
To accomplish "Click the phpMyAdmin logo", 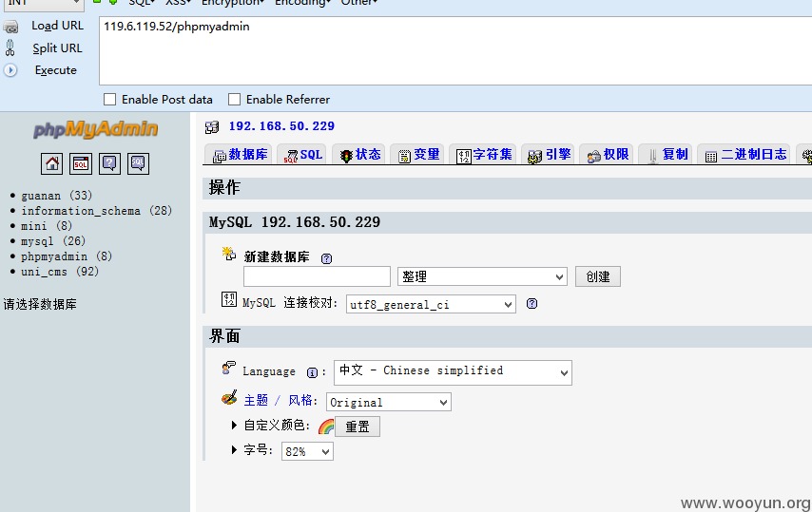I will 96,129.
